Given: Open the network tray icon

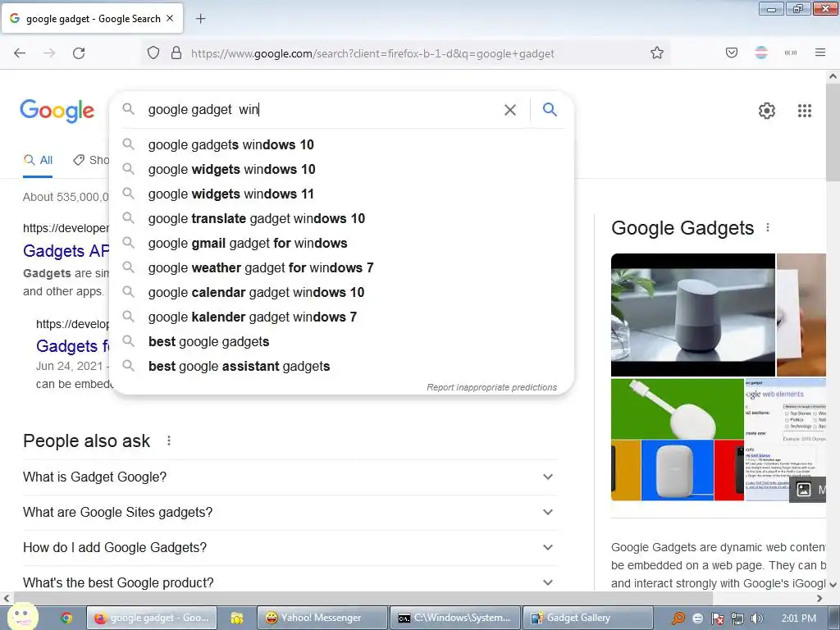Looking at the screenshot, I should coord(737,619).
